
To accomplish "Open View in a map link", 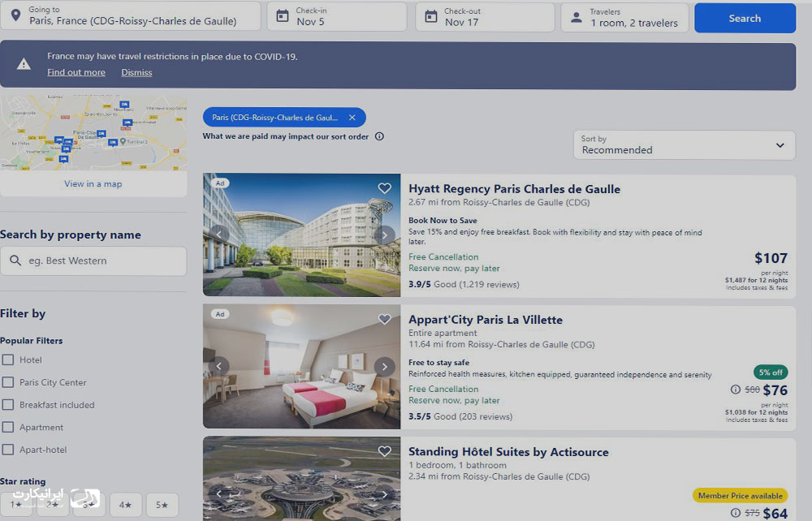I will pos(93,183).
